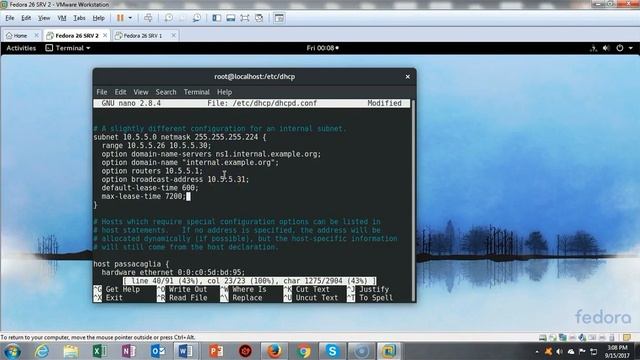640x360 pixels.
Task: Click the 'max-lease-time 7200;' line
Action: click(144, 196)
